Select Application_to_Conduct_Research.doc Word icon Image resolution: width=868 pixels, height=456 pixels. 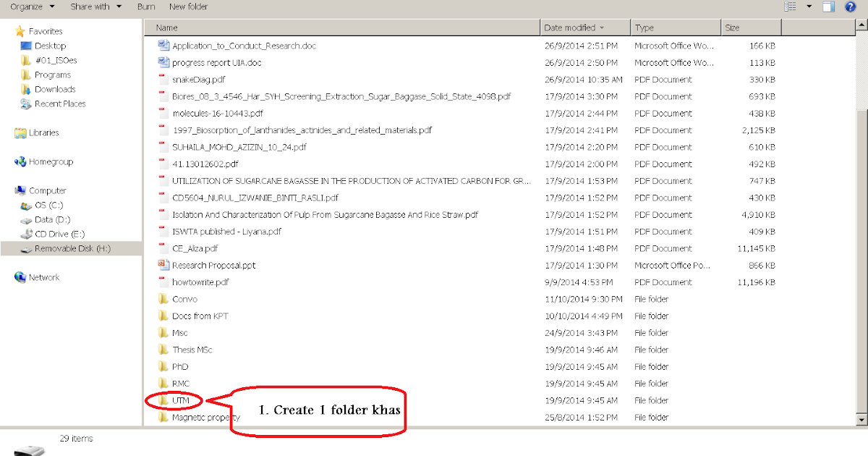click(x=163, y=46)
